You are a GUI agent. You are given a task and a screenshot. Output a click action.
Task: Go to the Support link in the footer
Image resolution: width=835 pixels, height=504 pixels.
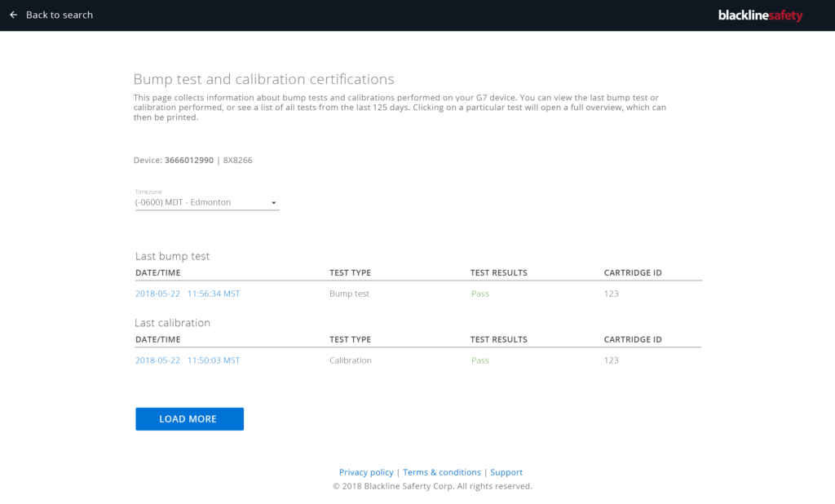coord(506,472)
